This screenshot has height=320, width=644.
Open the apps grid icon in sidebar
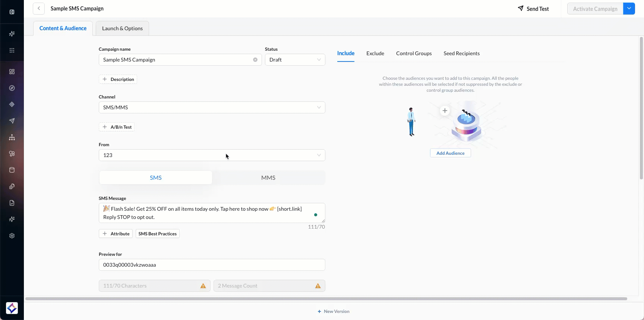(x=12, y=50)
